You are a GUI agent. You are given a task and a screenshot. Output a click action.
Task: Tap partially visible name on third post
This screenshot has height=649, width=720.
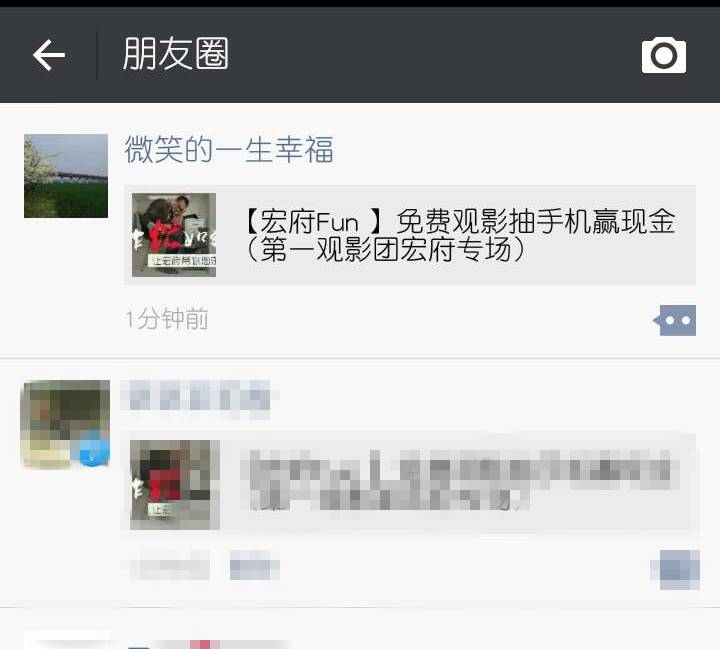[x=207, y=644]
